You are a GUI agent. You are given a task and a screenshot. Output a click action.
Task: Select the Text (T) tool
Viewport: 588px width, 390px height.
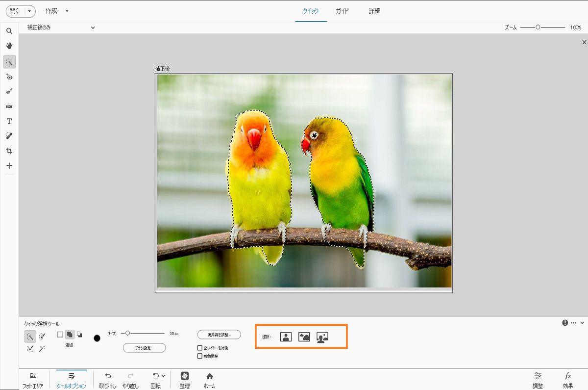click(9, 121)
